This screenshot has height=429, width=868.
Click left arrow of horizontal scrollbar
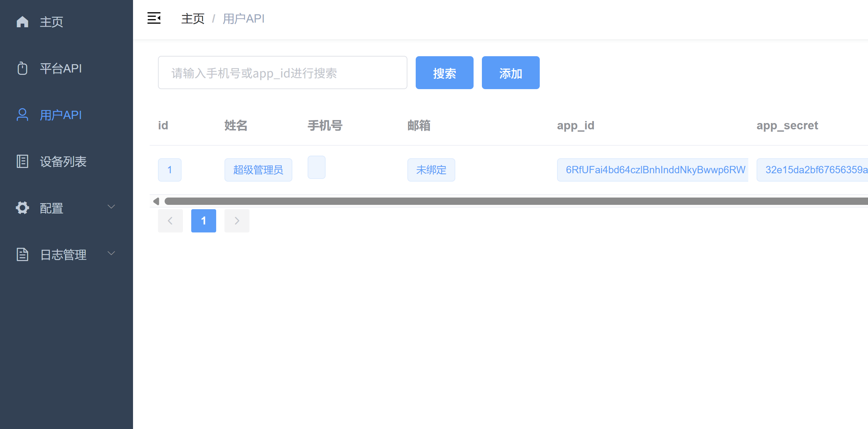(156, 202)
